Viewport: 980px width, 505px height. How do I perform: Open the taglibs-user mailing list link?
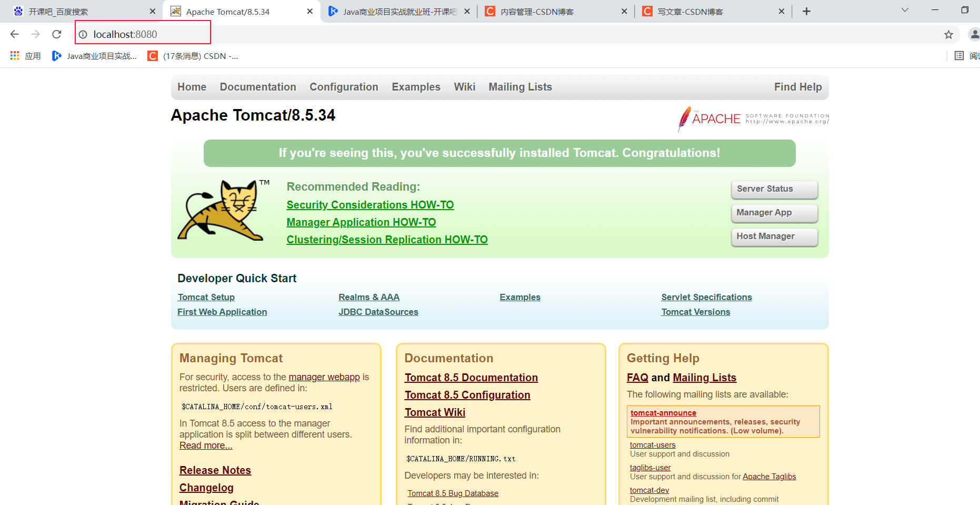[651, 468]
